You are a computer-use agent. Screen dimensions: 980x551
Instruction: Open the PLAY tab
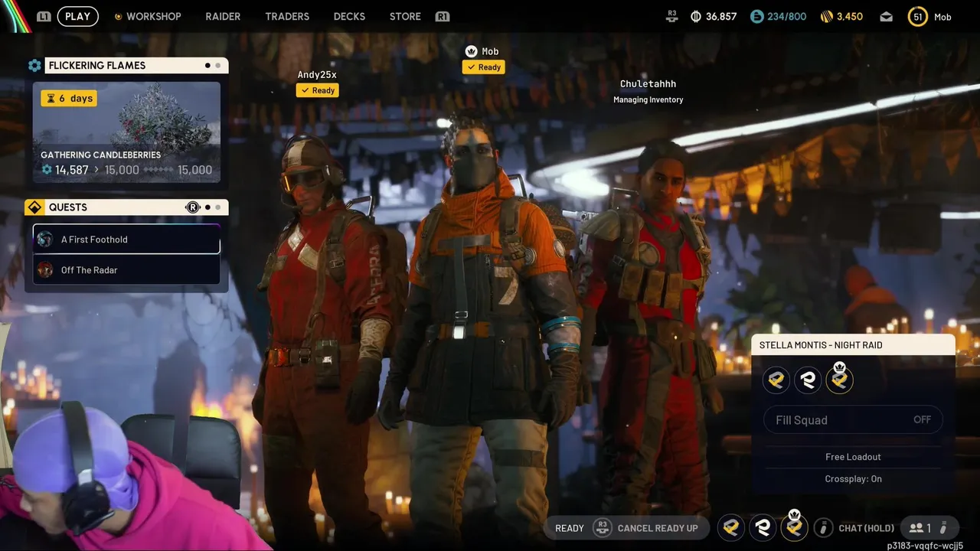[77, 16]
